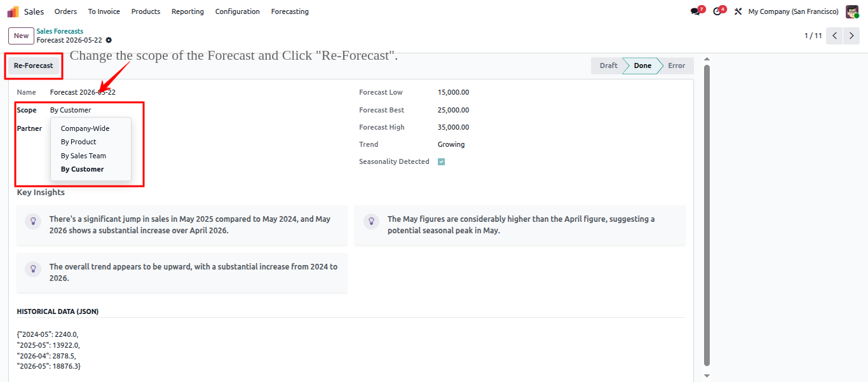This screenshot has width=868, height=382.
Task: Open the debug tools wrench icon
Action: click(738, 11)
